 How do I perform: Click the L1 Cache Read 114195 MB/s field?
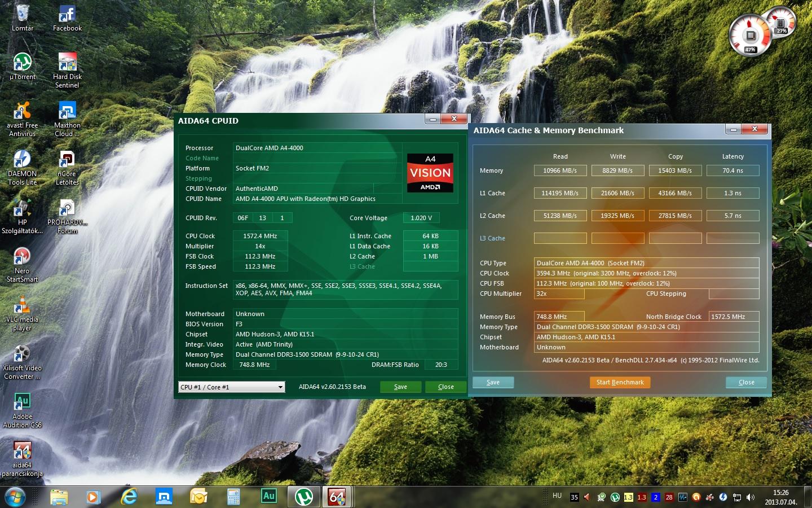click(560, 193)
